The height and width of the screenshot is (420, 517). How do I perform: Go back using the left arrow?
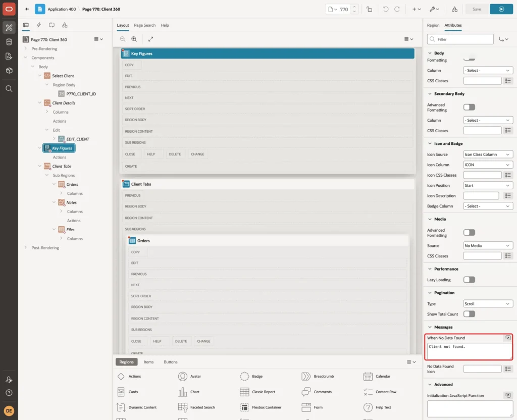point(27,9)
